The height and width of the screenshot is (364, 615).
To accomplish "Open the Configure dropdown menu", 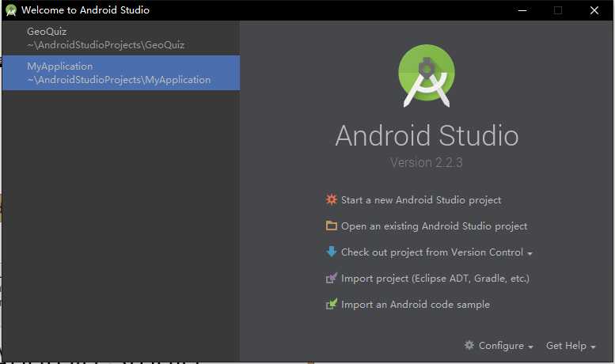I will point(506,346).
